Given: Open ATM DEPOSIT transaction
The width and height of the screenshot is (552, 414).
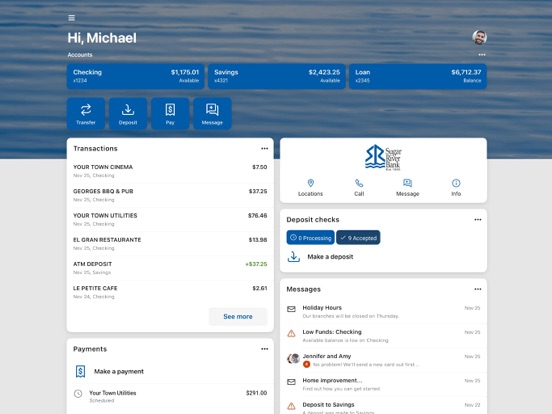Looking at the screenshot, I should (170, 268).
